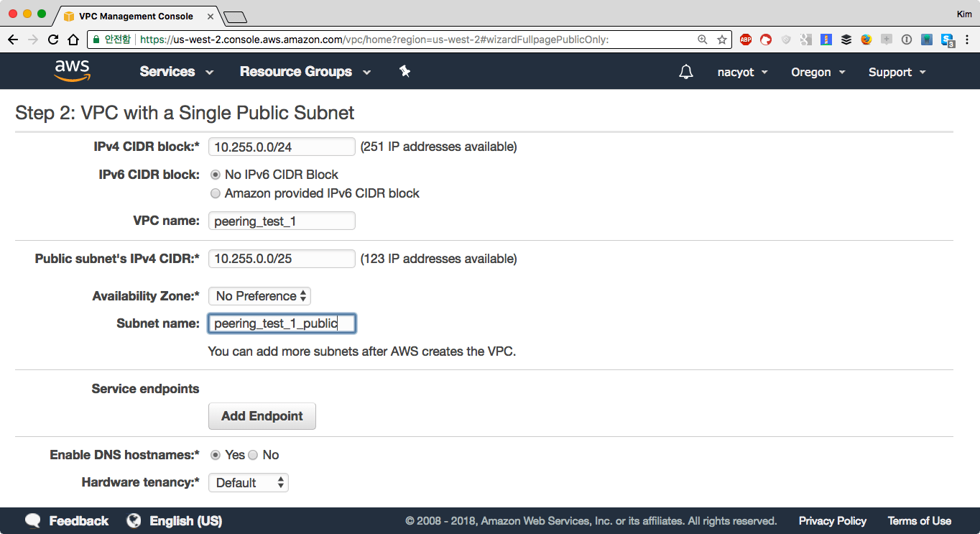Viewport: 980px width, 534px height.
Task: Open the Resource Groups menu
Action: (x=305, y=71)
